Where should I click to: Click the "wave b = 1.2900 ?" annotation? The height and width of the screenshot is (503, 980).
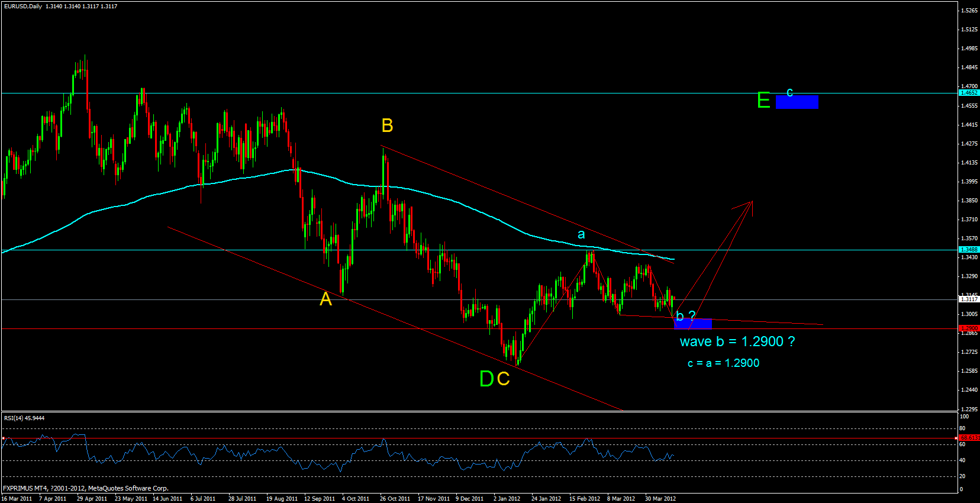[x=737, y=341]
